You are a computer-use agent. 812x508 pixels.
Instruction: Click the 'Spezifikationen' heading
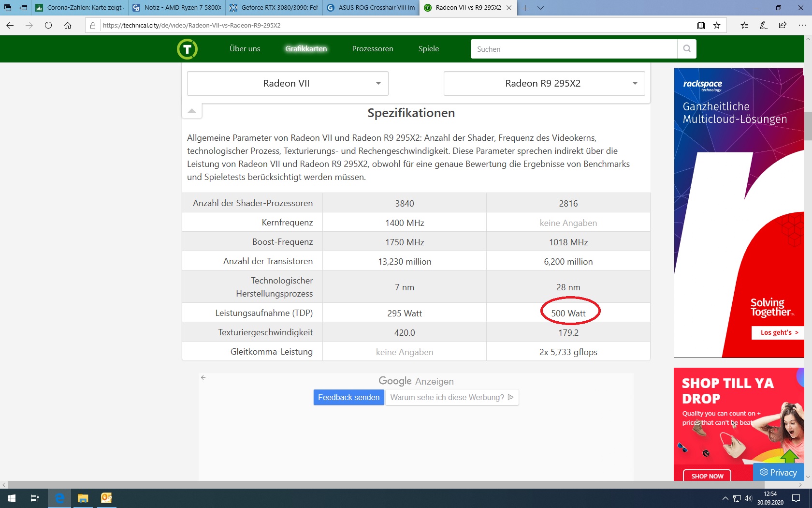pyautogui.click(x=411, y=113)
